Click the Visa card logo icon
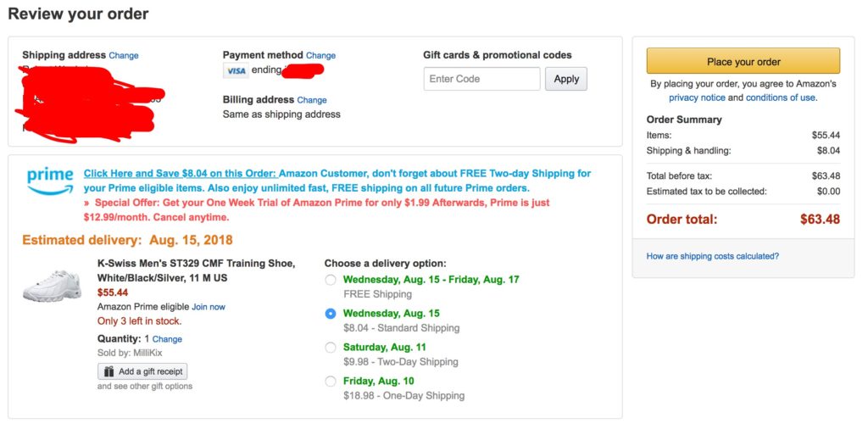Viewport: 868px width, 429px height. click(235, 70)
